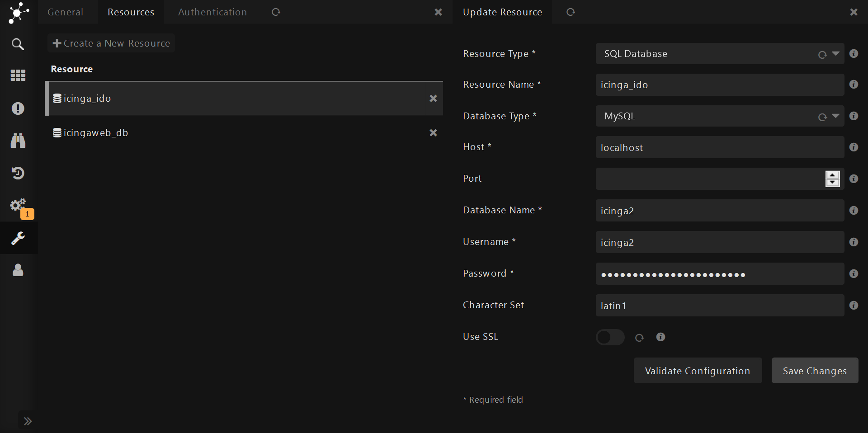Open the Overview binoculars icon
868x433 pixels.
point(18,141)
